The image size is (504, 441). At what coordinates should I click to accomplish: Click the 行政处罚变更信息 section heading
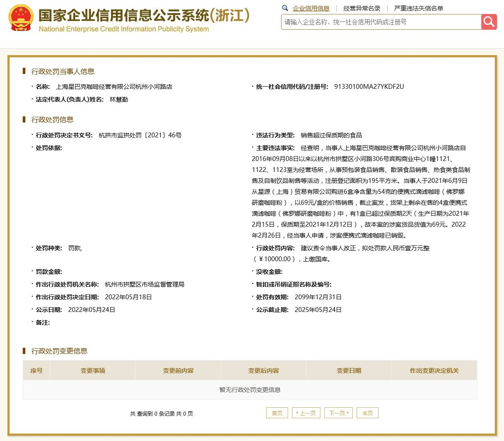pos(59,351)
